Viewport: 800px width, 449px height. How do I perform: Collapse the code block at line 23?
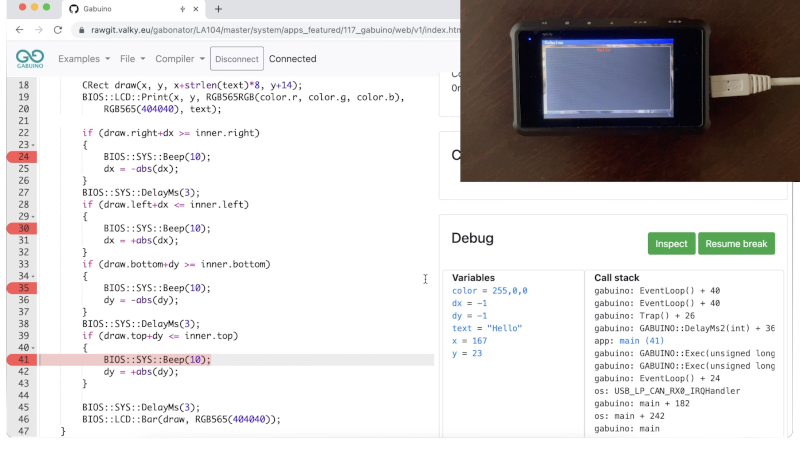(34, 145)
